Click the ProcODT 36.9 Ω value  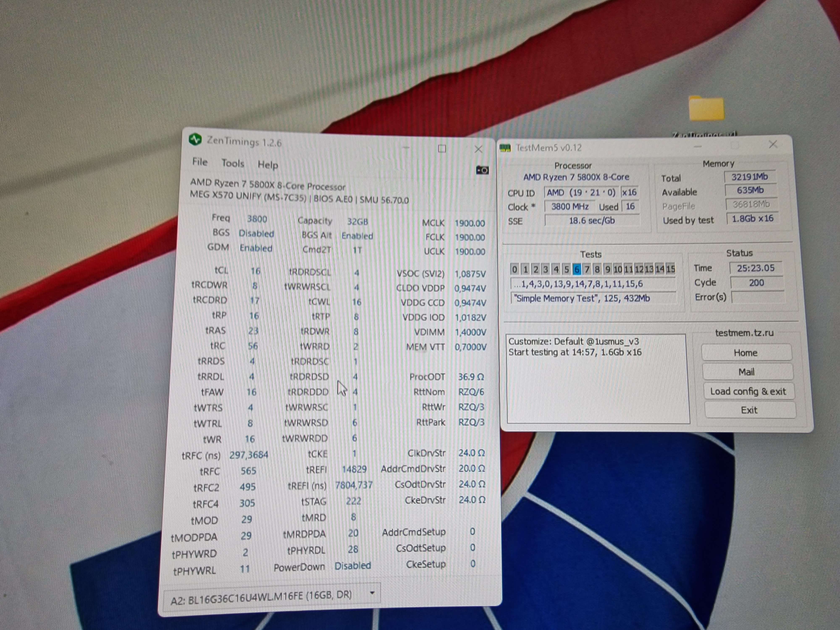coord(471,377)
